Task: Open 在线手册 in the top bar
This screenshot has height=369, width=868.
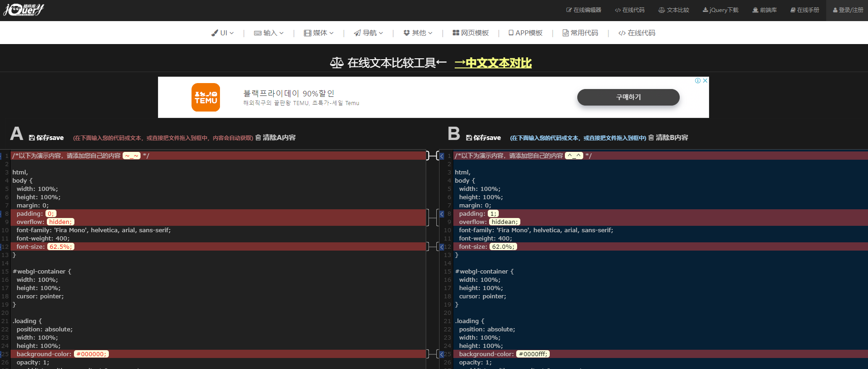Action: coord(805,10)
